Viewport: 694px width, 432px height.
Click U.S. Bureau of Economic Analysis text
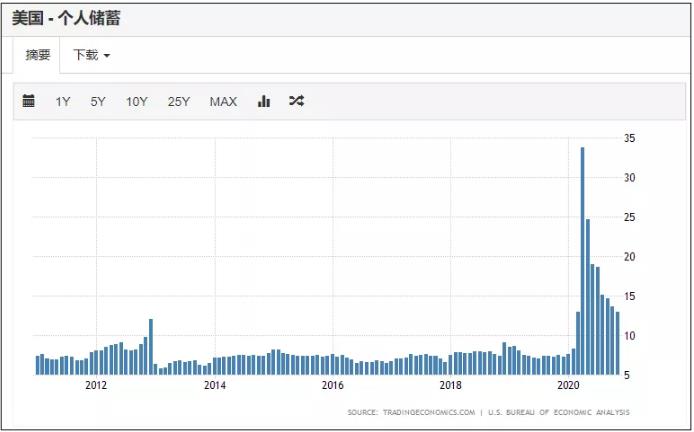(x=559, y=412)
